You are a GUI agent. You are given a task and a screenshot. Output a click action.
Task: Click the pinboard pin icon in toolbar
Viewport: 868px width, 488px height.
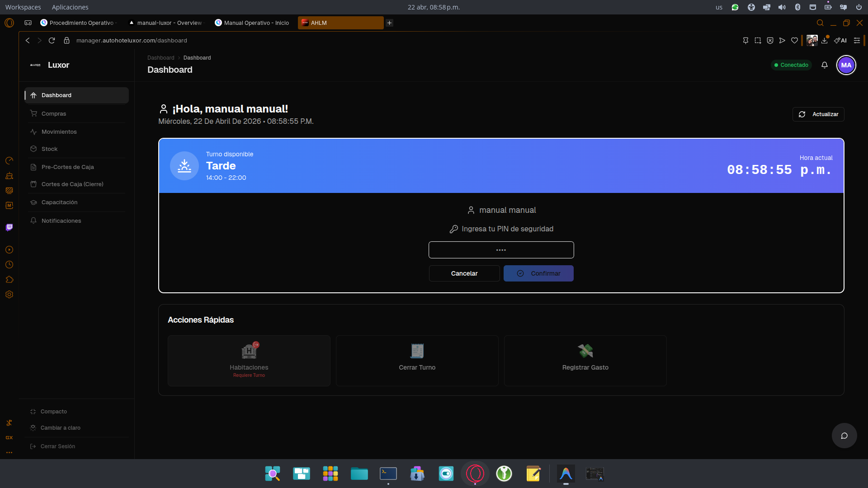pyautogui.click(x=745, y=40)
